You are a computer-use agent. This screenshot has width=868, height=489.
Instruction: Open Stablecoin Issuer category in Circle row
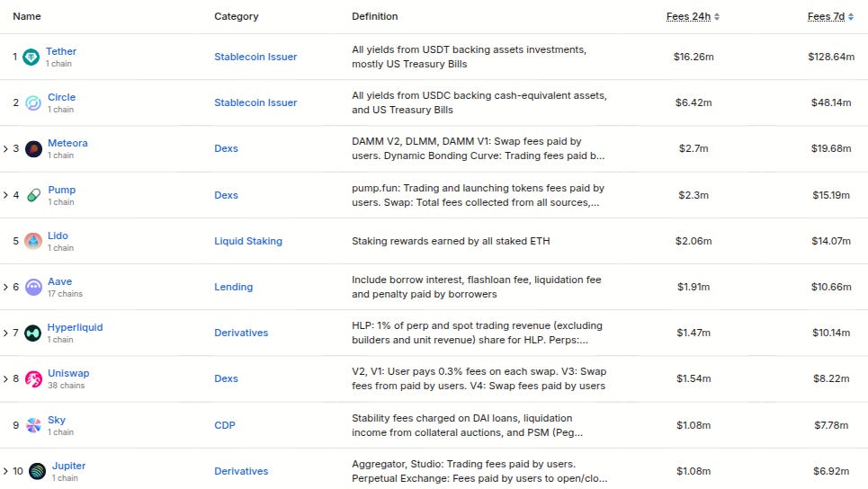[255, 102]
